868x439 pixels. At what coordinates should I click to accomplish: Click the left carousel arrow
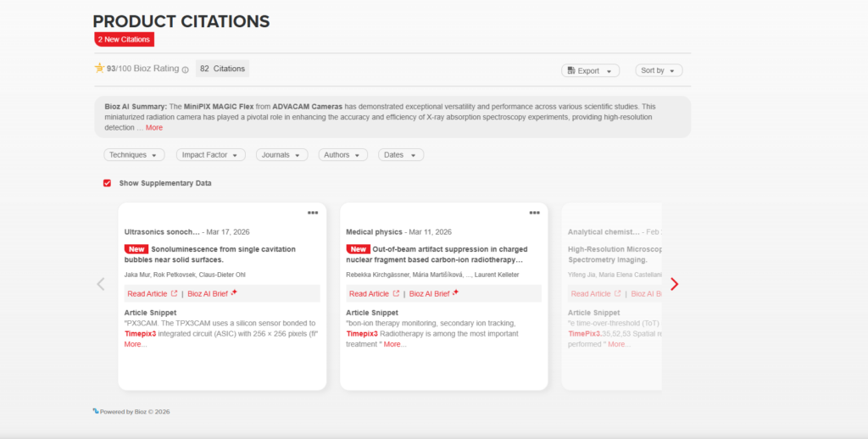101,284
